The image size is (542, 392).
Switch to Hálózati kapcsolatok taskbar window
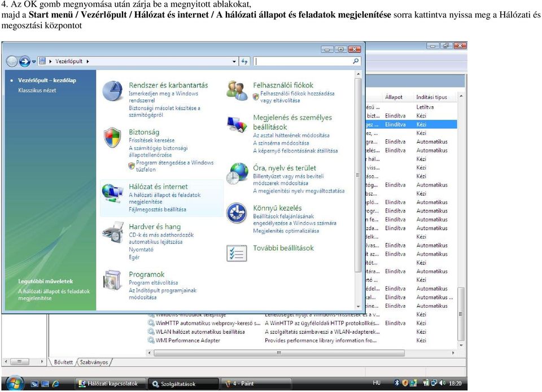coord(111,384)
